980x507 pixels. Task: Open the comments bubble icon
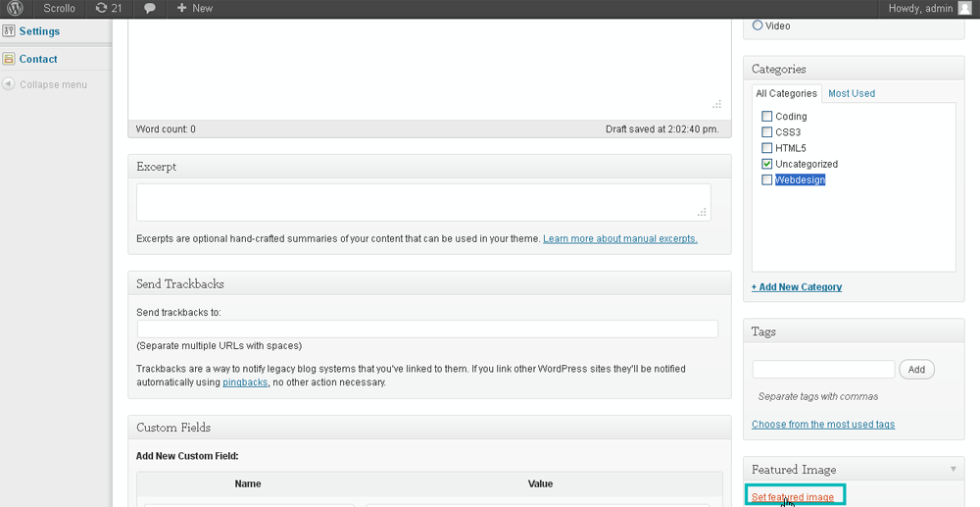(x=150, y=9)
